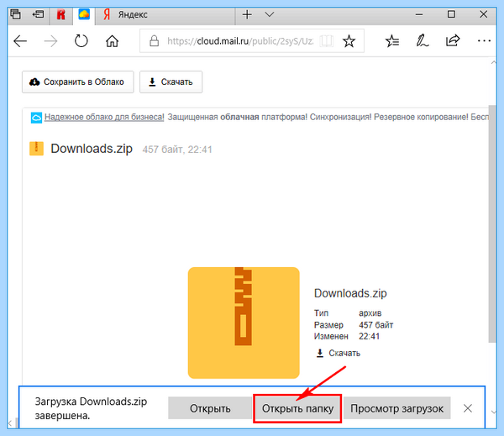Click the Share page icon
The width and height of the screenshot is (504, 436).
pos(453,41)
